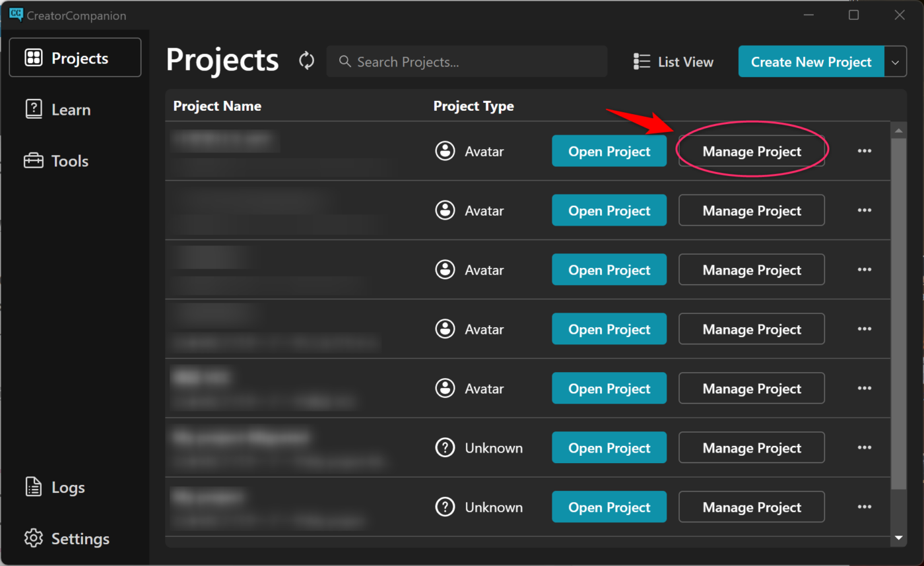
Task: Open more options for the first Unknown project
Action: pyautogui.click(x=865, y=448)
